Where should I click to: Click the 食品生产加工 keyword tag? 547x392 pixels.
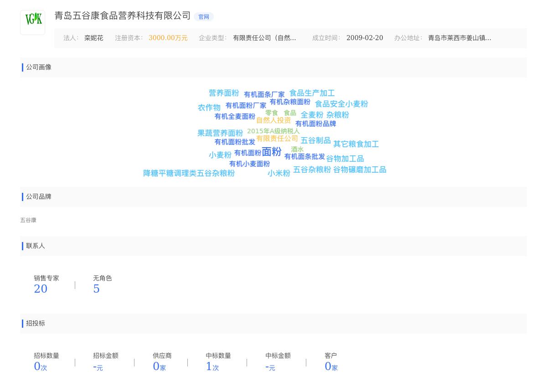click(312, 93)
